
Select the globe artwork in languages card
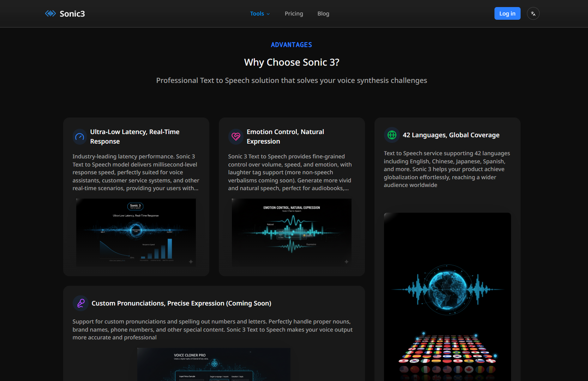[447, 289]
